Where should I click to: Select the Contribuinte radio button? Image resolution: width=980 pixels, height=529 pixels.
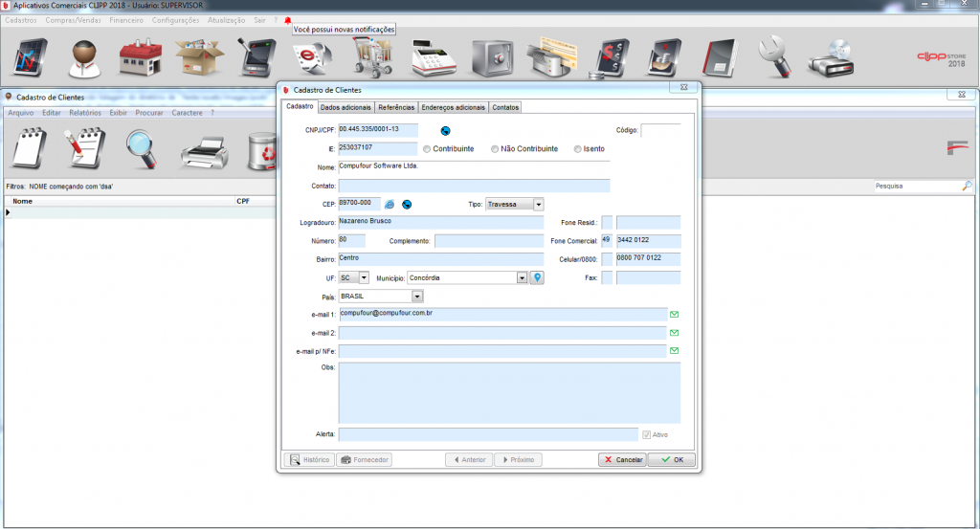tap(427, 148)
